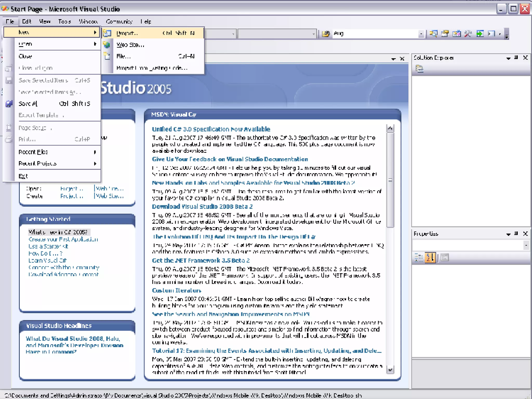Click the Properties Window toolbar icon

[x=445, y=34]
